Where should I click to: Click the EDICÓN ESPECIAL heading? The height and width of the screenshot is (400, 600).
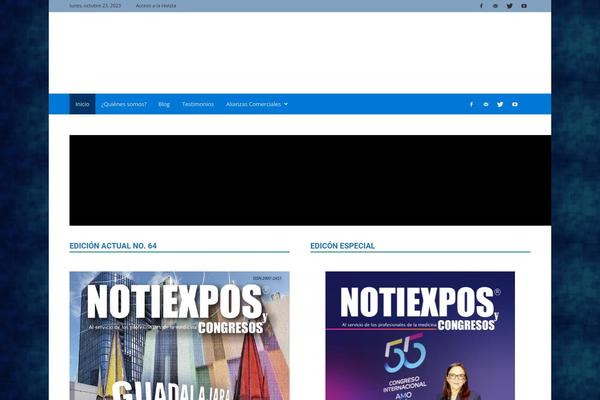(x=342, y=246)
